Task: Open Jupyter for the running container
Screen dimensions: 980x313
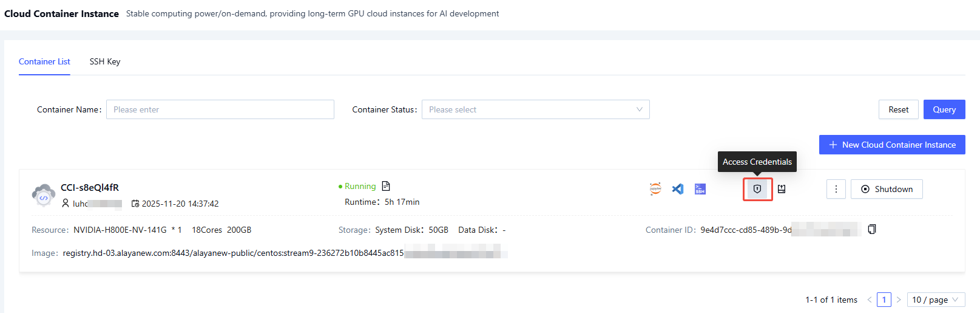Action: point(655,189)
